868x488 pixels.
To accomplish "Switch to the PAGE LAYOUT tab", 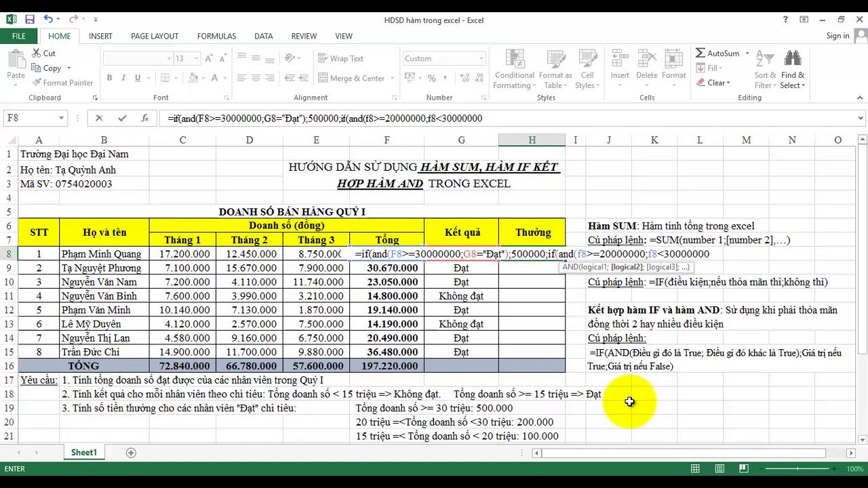I will coord(155,36).
